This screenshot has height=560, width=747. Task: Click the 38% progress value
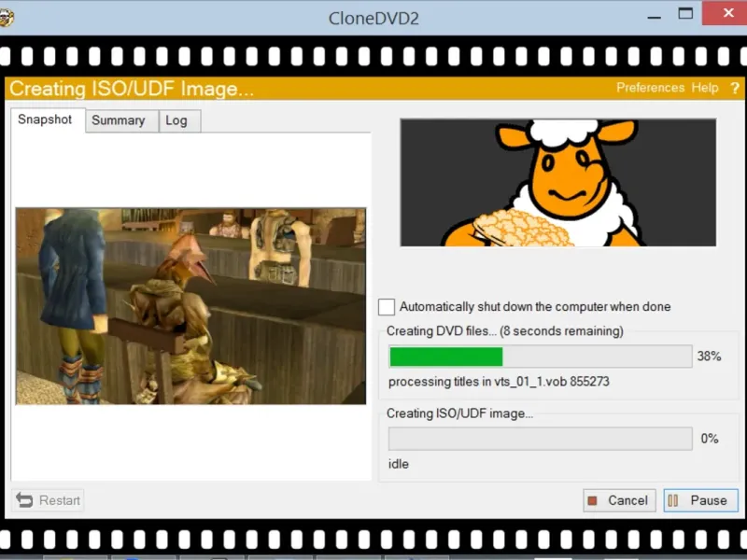click(709, 357)
